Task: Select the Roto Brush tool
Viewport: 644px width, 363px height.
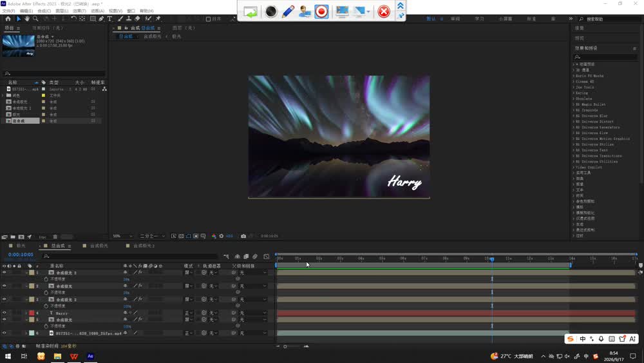Action: coord(148,19)
